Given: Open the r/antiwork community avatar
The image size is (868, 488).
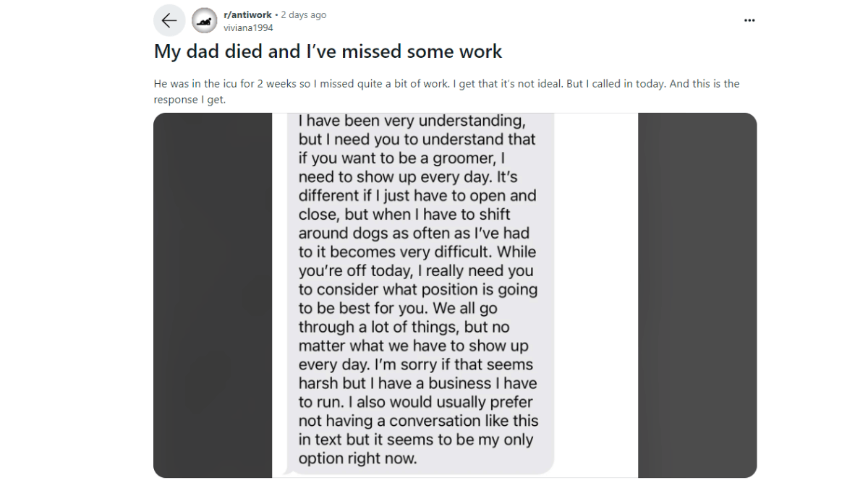Looking at the screenshot, I should coord(205,21).
